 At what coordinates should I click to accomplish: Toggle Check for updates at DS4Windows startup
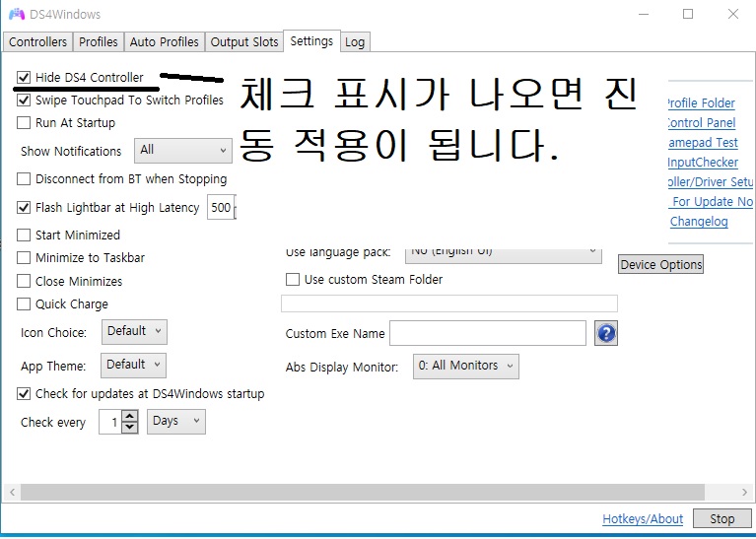(24, 394)
